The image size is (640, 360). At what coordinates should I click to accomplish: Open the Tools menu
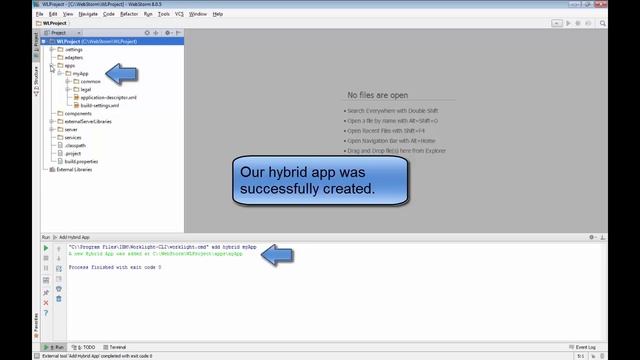pyautogui.click(x=164, y=14)
